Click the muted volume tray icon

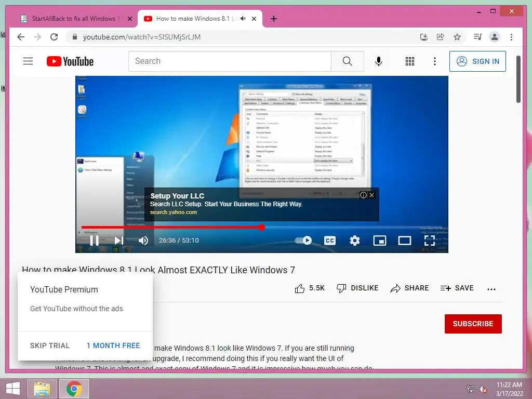coord(483,389)
